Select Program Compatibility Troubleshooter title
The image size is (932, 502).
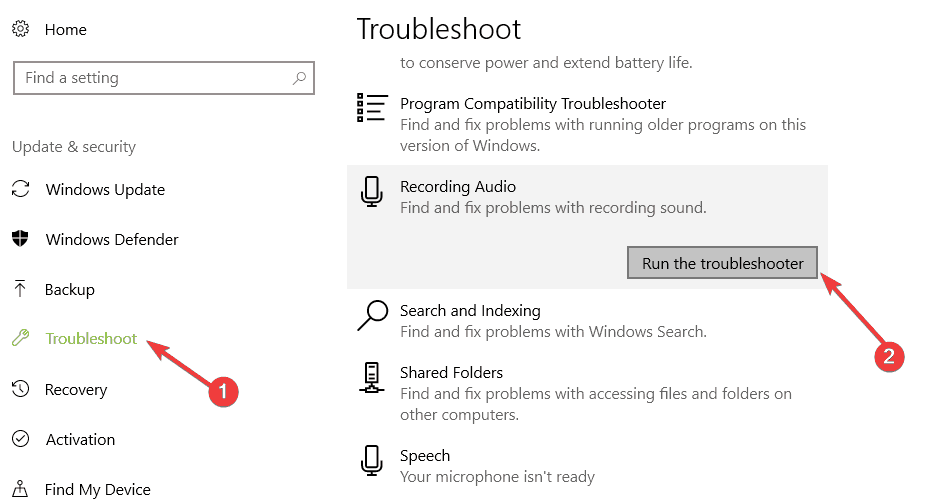point(533,103)
